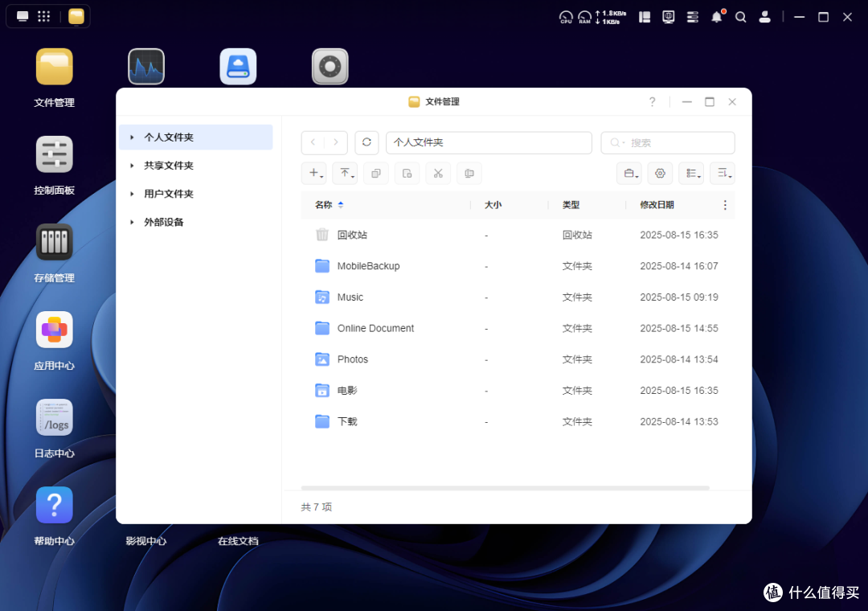Select the Online Document folder
This screenshot has width=868, height=611.
coord(518,328)
